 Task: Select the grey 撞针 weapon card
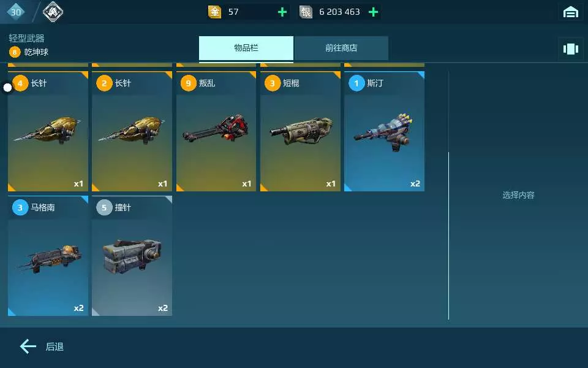132,255
